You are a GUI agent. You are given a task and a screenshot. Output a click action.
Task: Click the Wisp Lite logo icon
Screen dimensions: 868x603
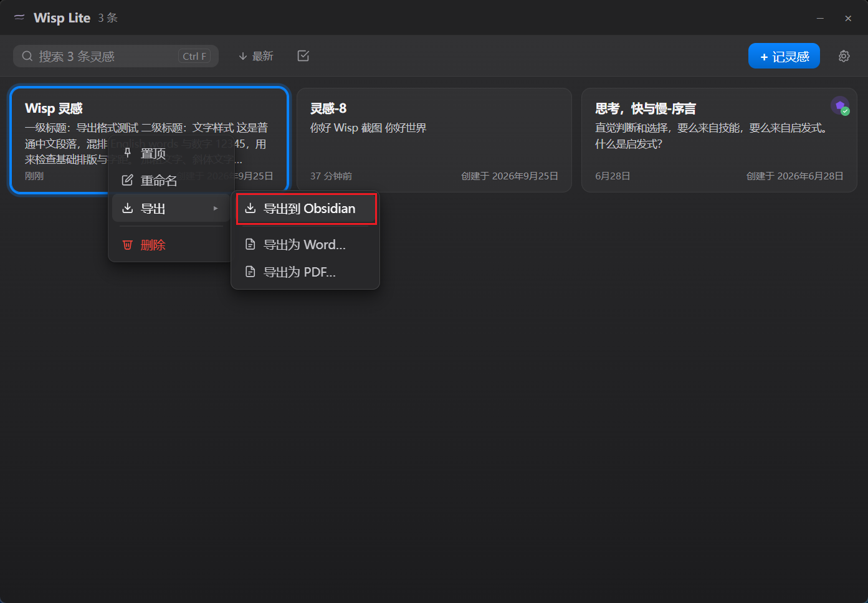pos(19,17)
